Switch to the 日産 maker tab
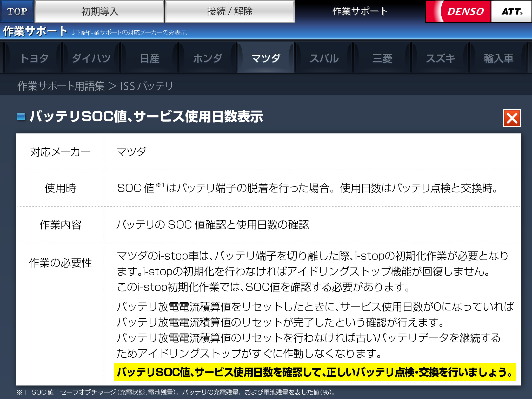Image resolution: width=532 pixels, height=399 pixels. point(149,58)
